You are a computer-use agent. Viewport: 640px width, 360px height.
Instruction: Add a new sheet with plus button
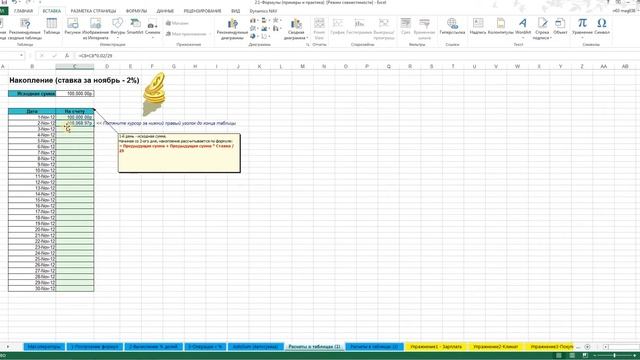pos(587,347)
